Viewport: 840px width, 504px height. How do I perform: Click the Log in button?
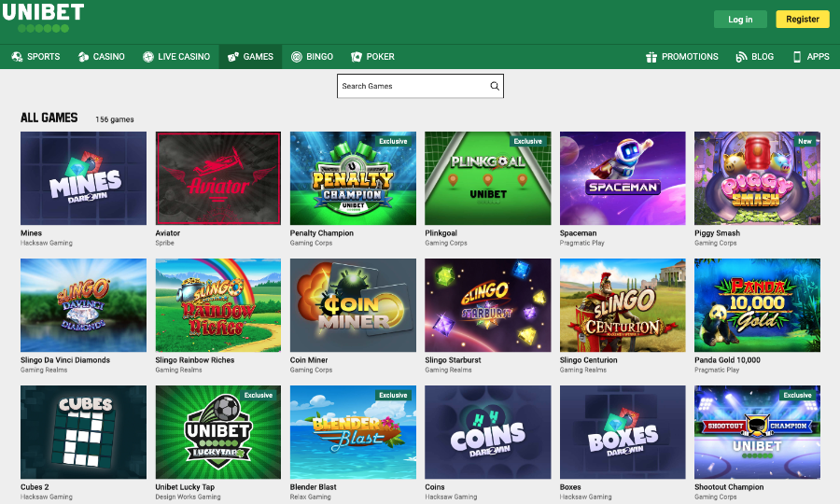740,20
